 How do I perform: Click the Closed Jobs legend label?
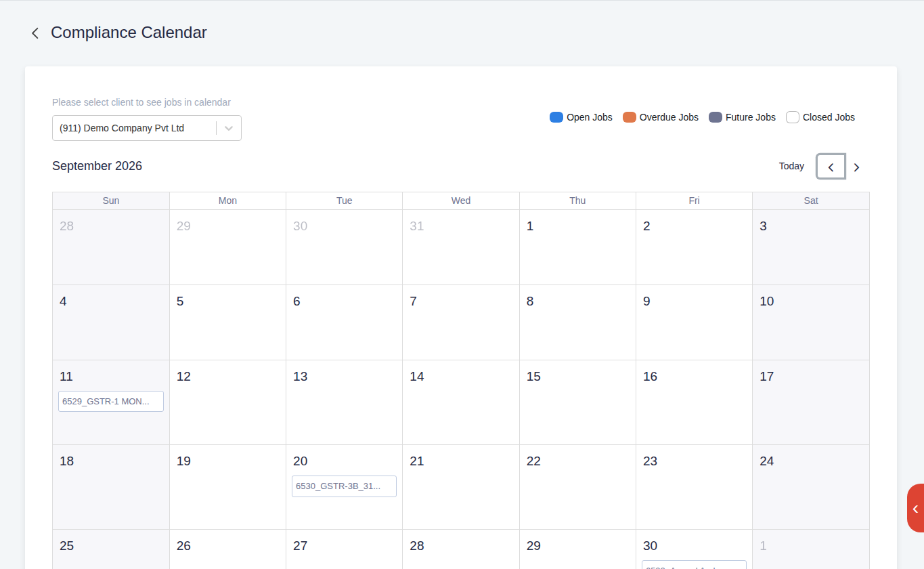click(x=829, y=117)
